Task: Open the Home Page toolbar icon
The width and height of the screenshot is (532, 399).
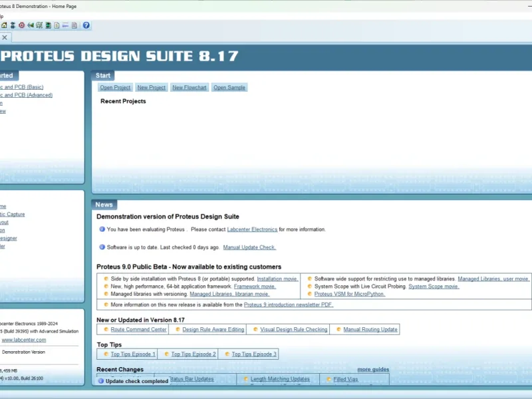Action: [4, 25]
